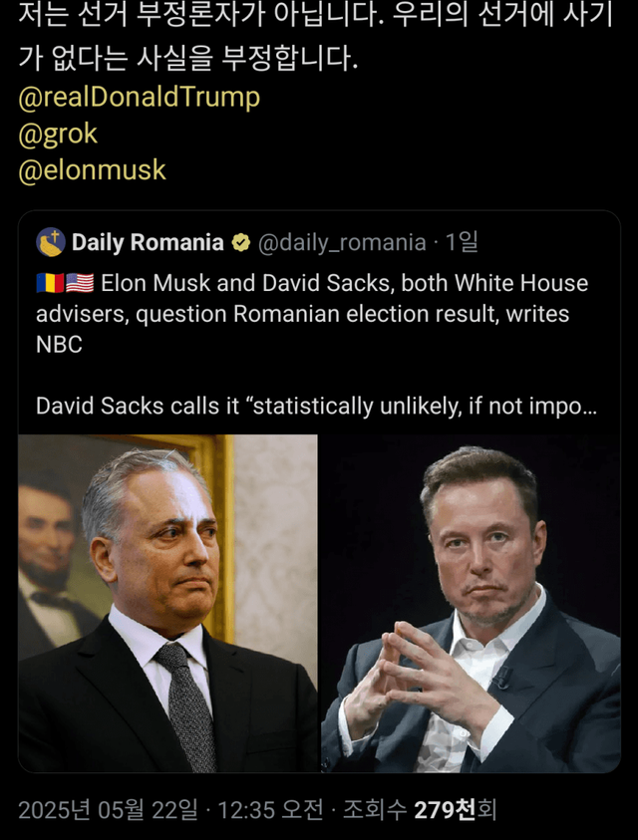Screen dimensions: 638x840
Task: Open left photo of man in gray tie
Action: point(167,603)
